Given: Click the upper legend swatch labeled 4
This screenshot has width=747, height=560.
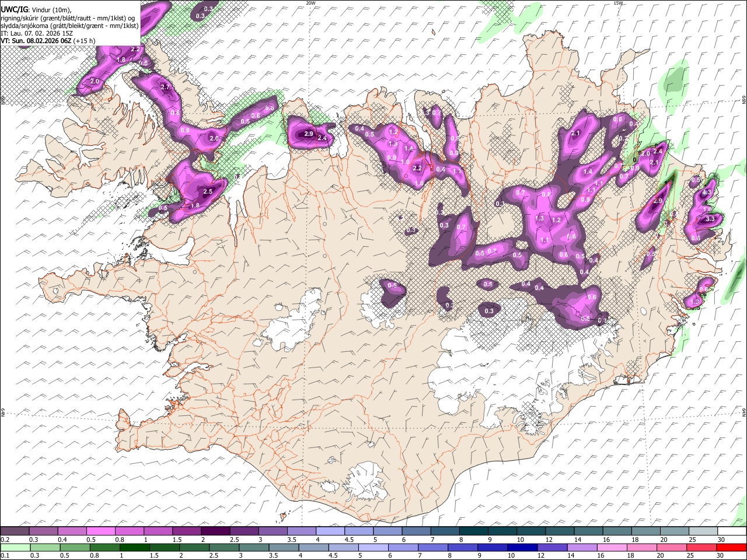Looking at the screenshot, I should coord(330,531).
